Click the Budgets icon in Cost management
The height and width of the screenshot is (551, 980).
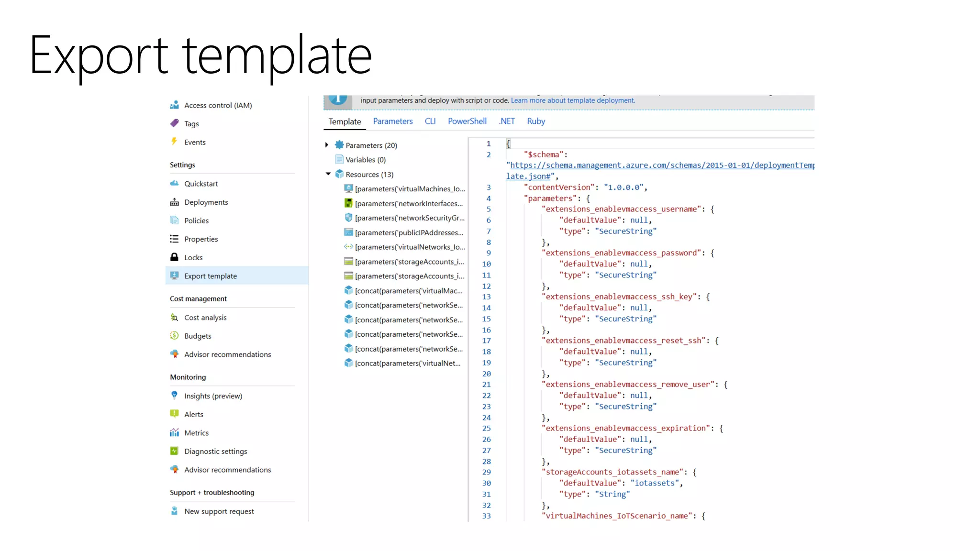click(174, 336)
